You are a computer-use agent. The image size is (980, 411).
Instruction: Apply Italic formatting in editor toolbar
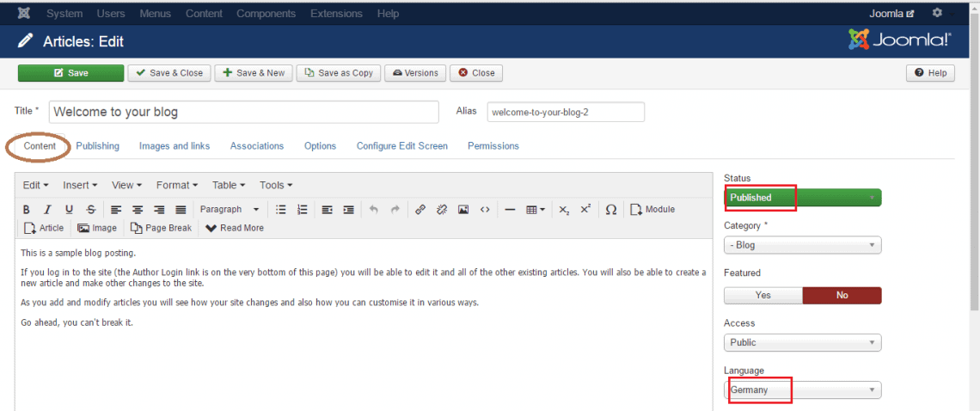click(x=48, y=210)
